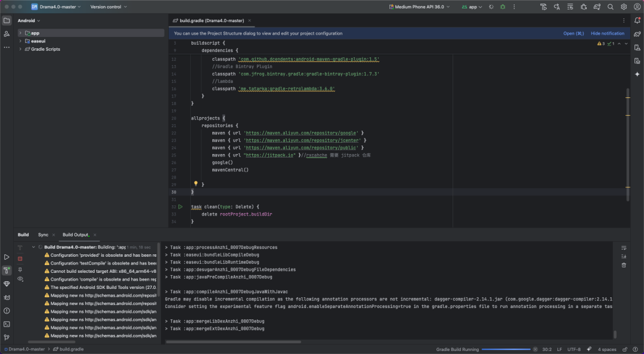644x354 pixels.
Task: Open IDE settings gear icon
Action: (x=623, y=7)
